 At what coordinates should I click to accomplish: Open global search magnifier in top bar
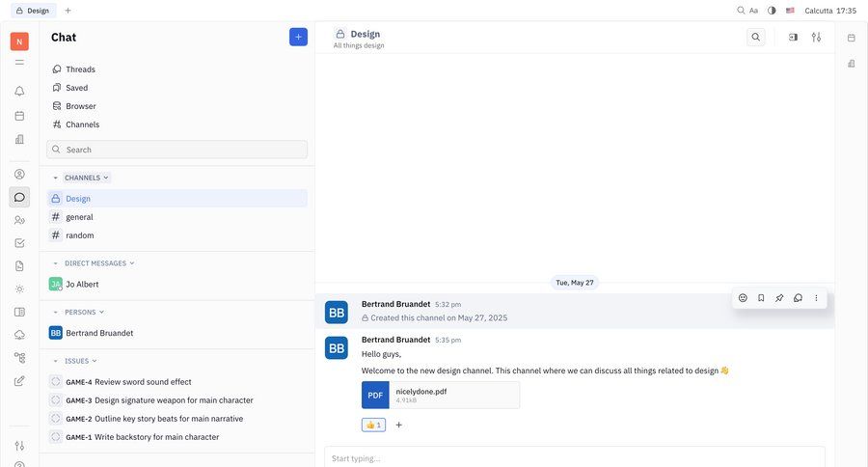click(x=741, y=11)
